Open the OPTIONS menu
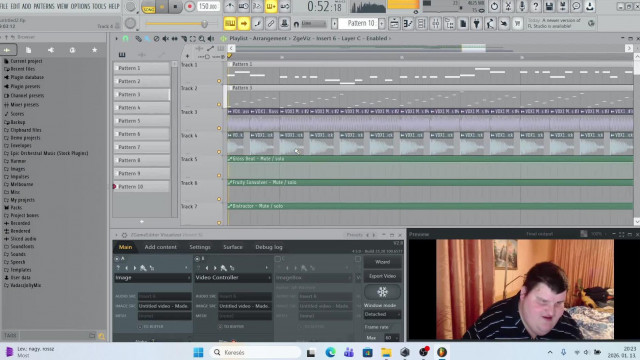 point(80,7)
